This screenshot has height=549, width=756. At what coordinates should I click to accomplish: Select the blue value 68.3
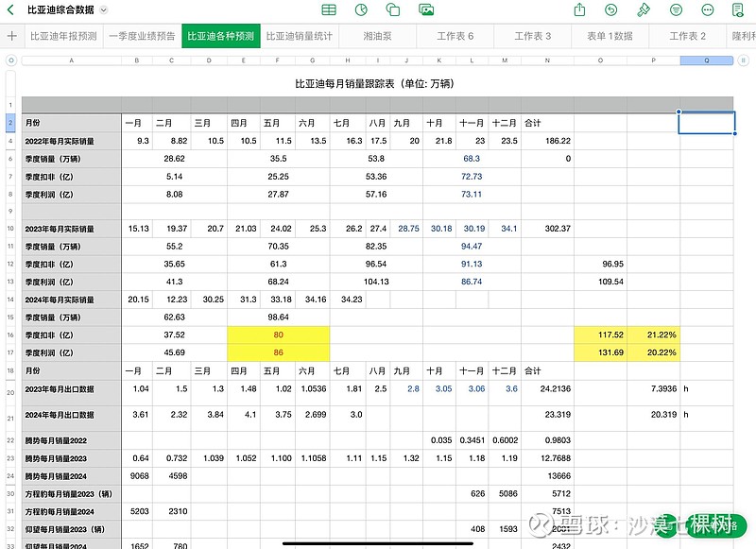click(x=472, y=159)
